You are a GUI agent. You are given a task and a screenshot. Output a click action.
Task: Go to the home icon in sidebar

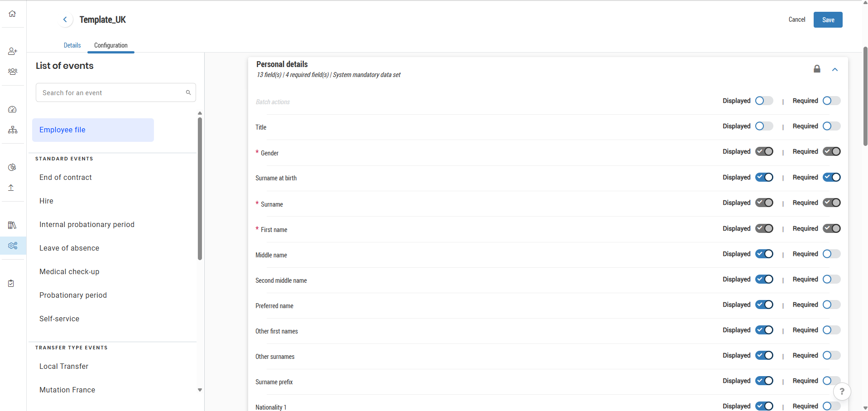point(12,14)
